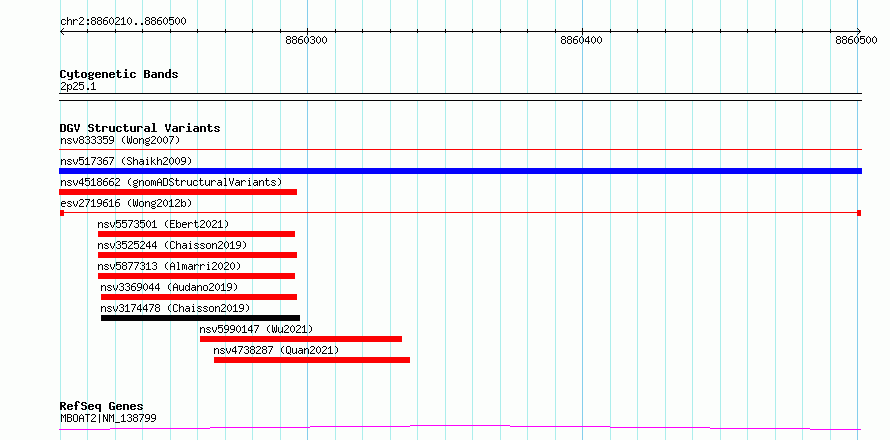
Task: Open variant nsv5990147 (Wu2021) label
Action: click(257, 329)
